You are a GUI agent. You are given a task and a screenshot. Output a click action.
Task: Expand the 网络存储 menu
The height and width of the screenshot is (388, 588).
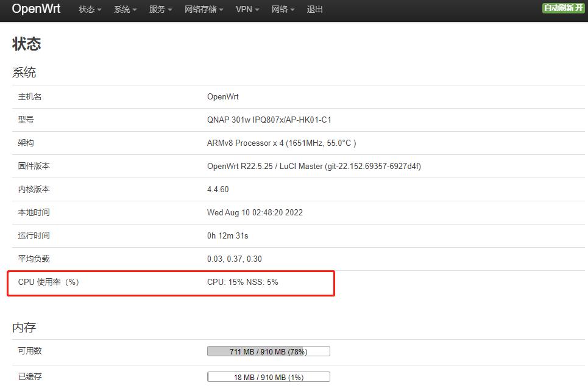tap(204, 9)
